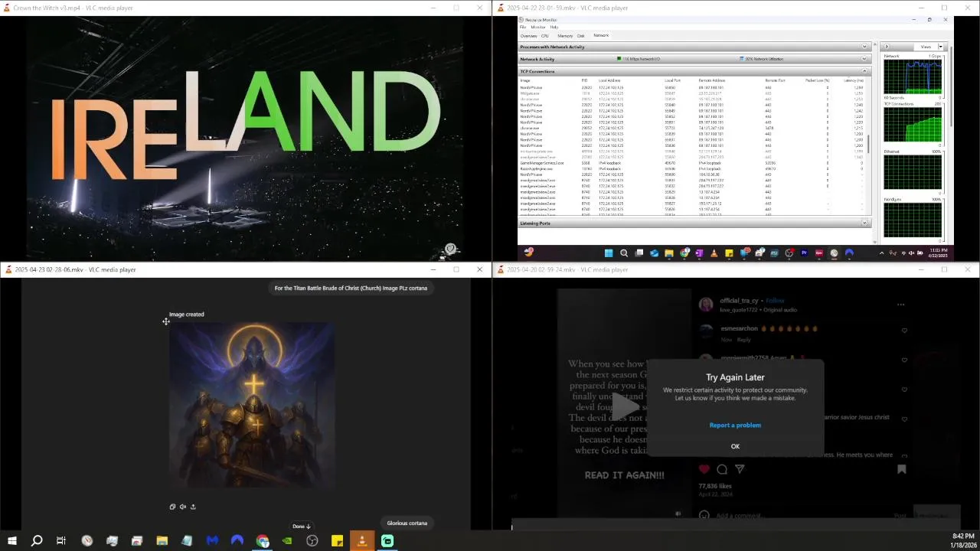Click VLC cone in recorded Windows 11 taskbar
This screenshot has width=980, height=551.
coord(714,253)
